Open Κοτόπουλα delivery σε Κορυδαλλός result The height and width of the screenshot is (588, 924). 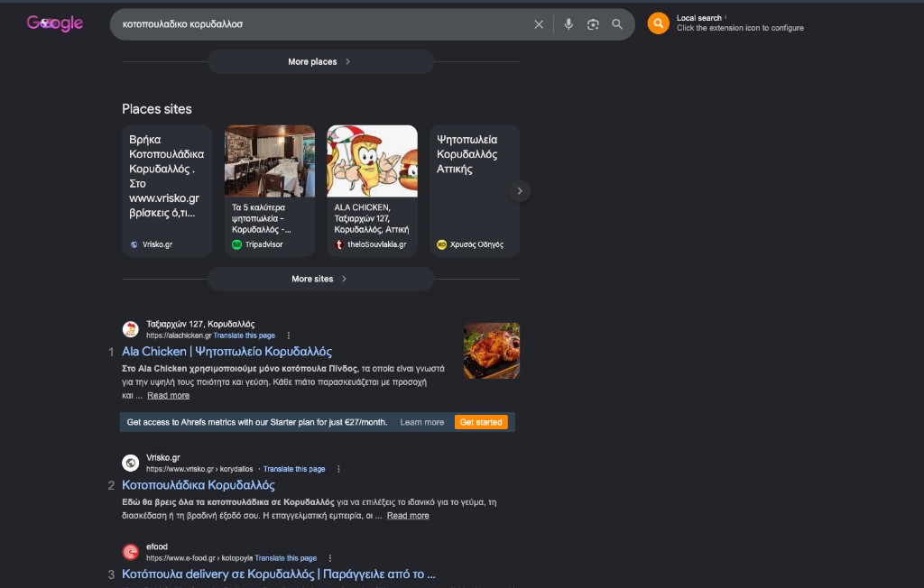[x=279, y=574]
